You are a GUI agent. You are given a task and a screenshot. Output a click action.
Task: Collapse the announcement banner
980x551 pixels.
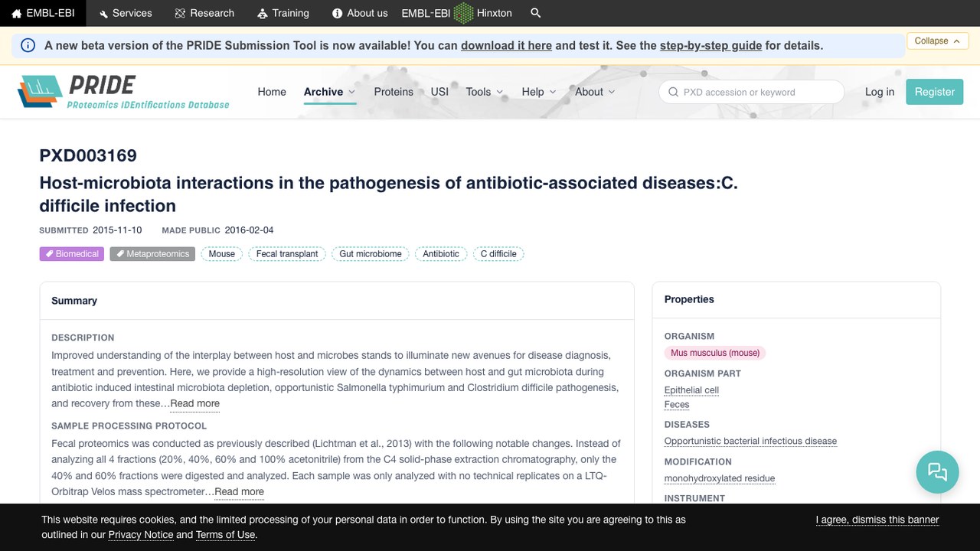point(938,41)
